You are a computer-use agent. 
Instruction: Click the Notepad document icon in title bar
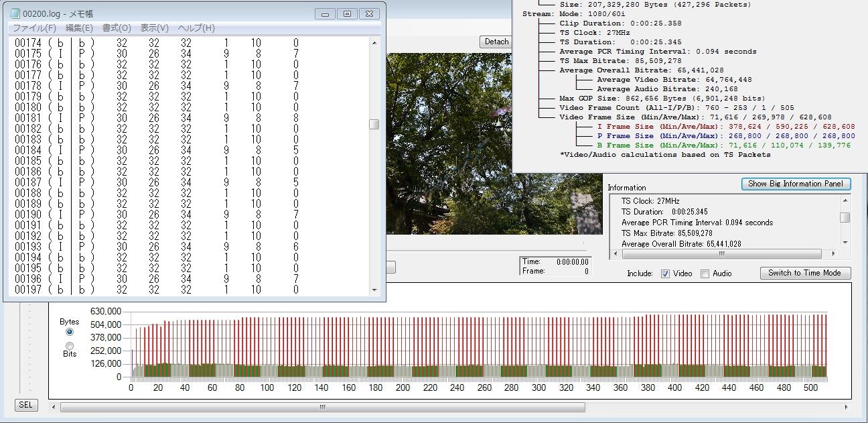[15, 13]
